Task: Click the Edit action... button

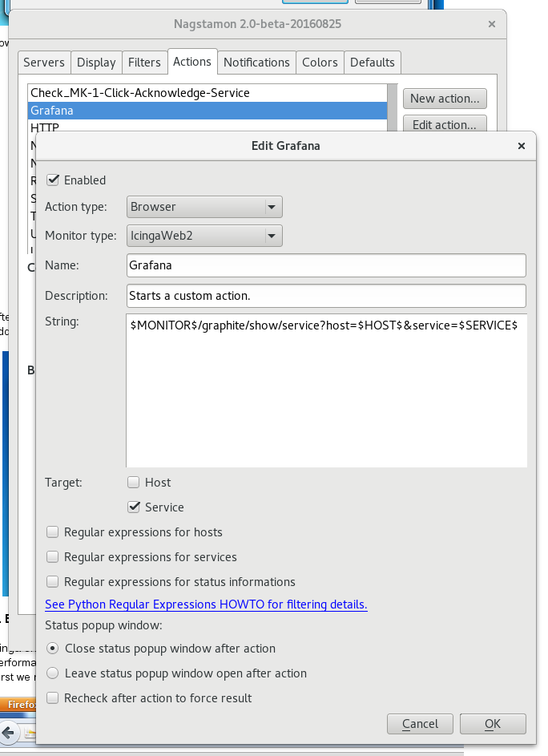Action: pyautogui.click(x=445, y=123)
